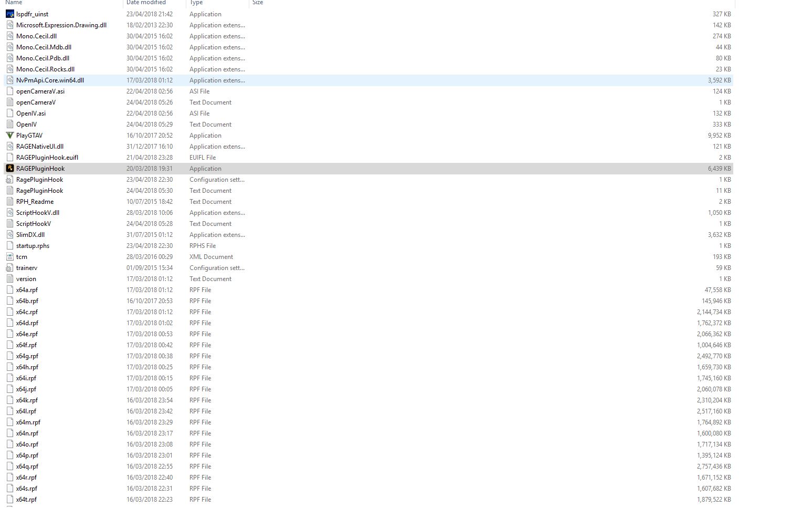Click the file name x64h.rpf
The height and width of the screenshot is (508, 812).
click(27, 367)
